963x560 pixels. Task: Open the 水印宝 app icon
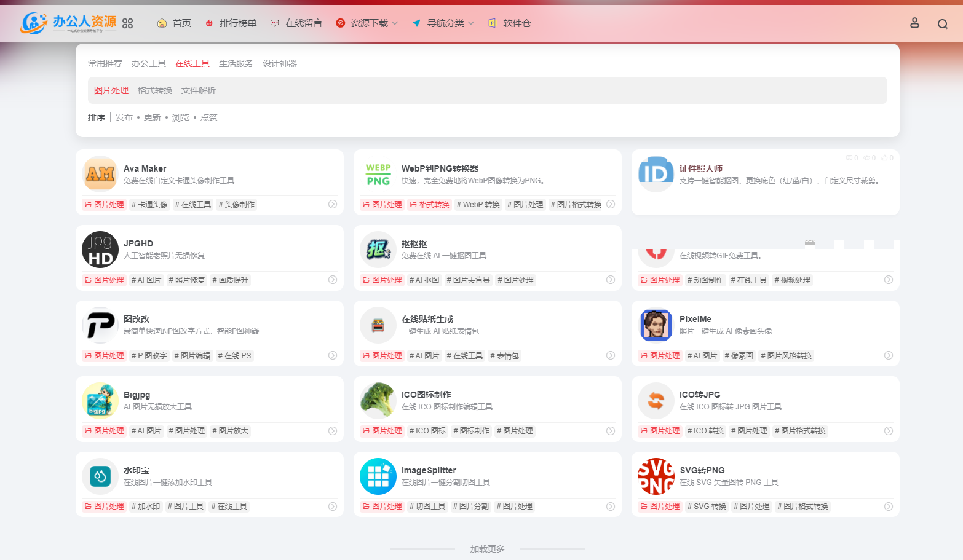coord(100,476)
